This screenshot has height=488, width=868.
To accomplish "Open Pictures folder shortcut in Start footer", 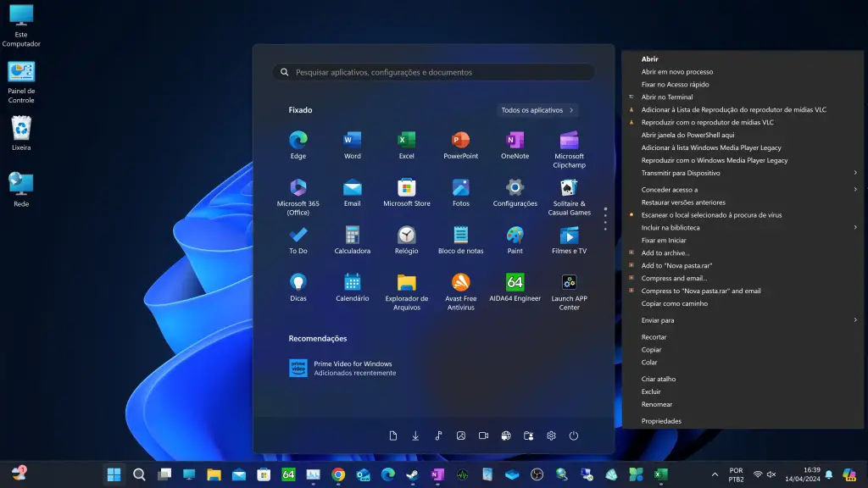I will click(x=460, y=436).
